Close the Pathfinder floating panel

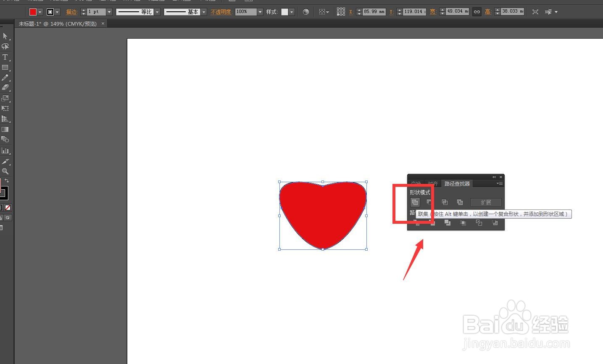coord(501,177)
